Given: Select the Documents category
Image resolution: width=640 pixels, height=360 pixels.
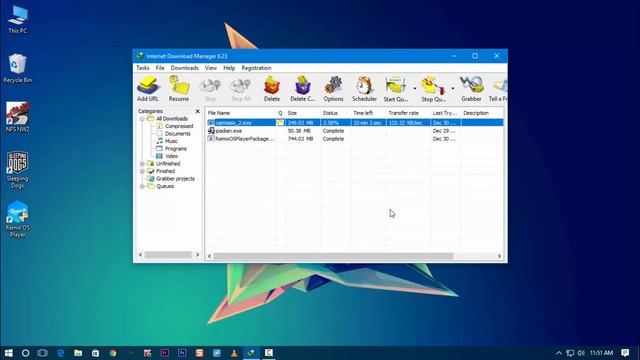Looking at the screenshot, I should (x=178, y=133).
